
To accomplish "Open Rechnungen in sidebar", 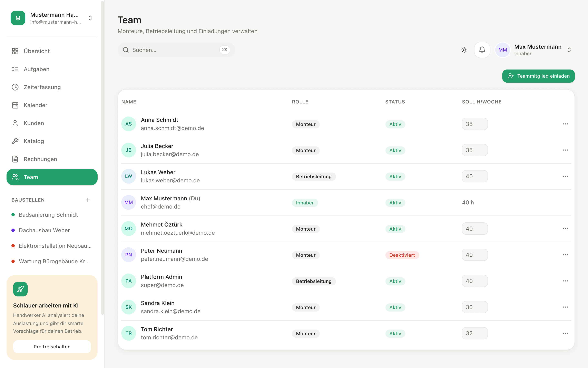I will click(52, 159).
